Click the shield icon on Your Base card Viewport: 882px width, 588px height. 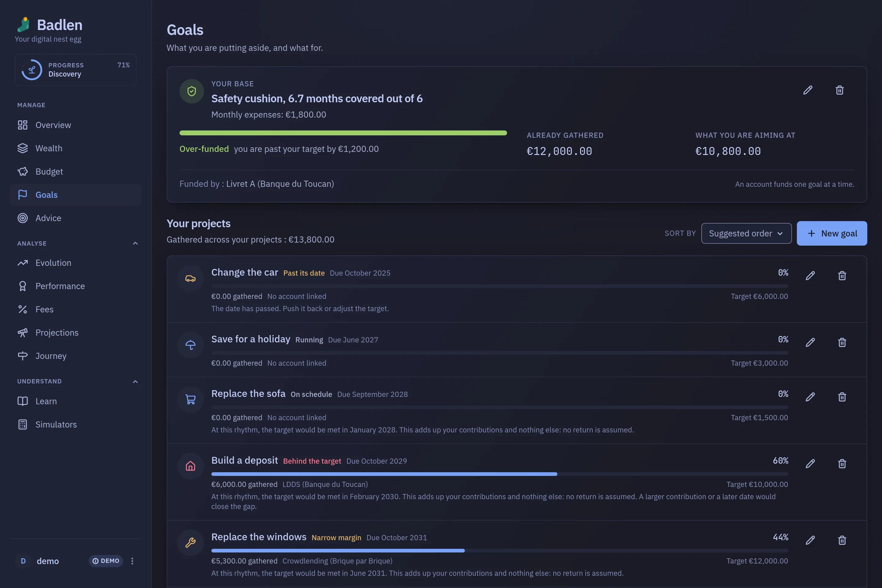[x=192, y=91]
